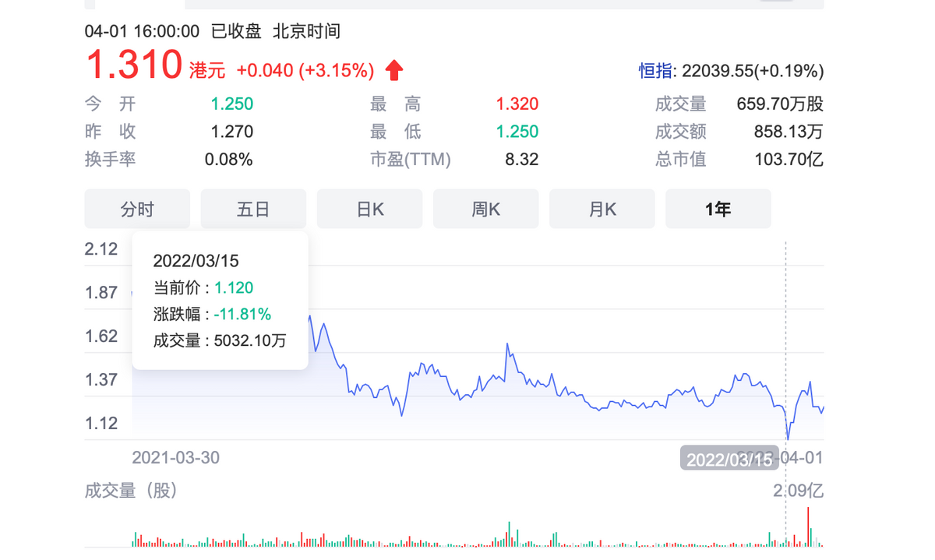
Task: Show the 周K chart view
Action: 485,209
